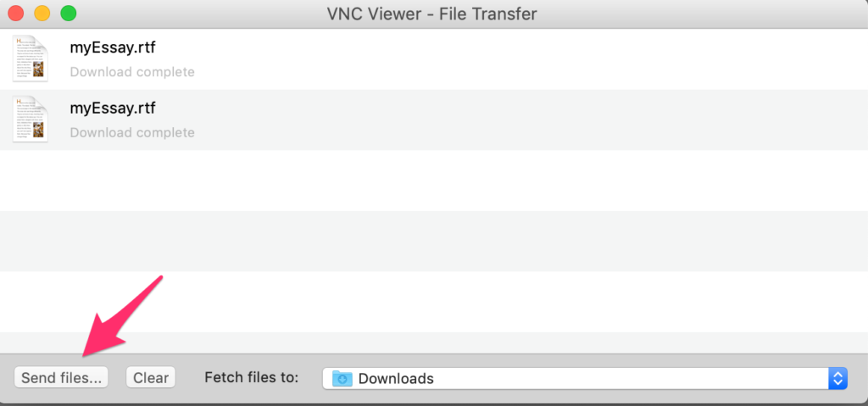Click the second myEssay.rtf document icon
Screen dimensions: 868x406
pos(31,119)
